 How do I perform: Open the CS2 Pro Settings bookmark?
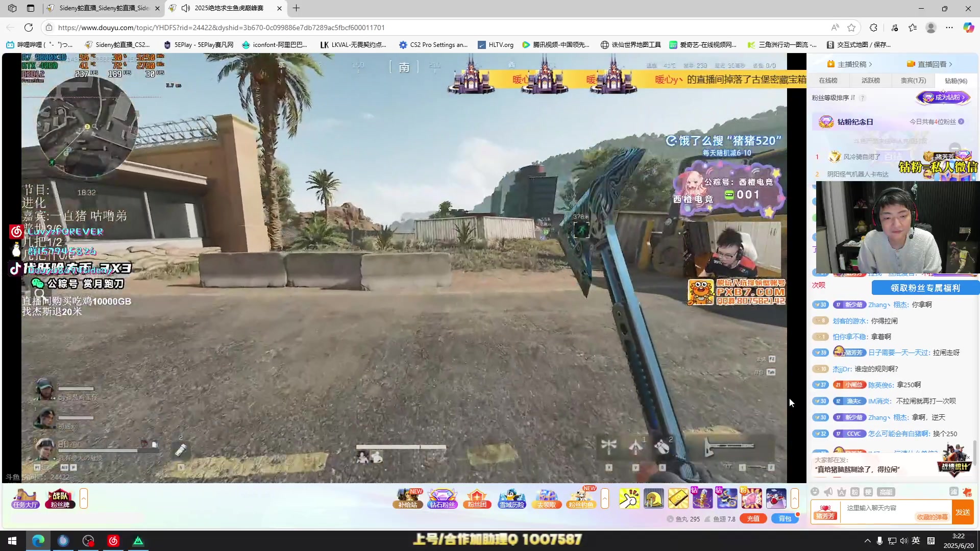click(x=433, y=45)
